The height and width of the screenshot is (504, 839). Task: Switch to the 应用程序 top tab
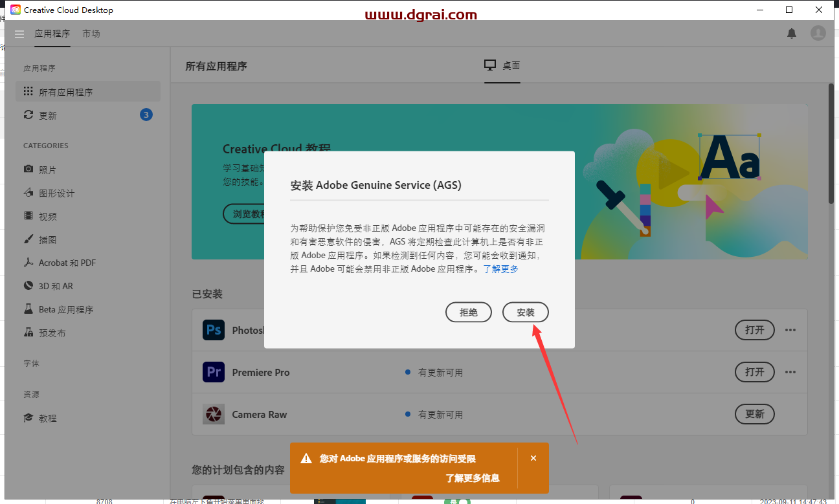pyautogui.click(x=52, y=34)
